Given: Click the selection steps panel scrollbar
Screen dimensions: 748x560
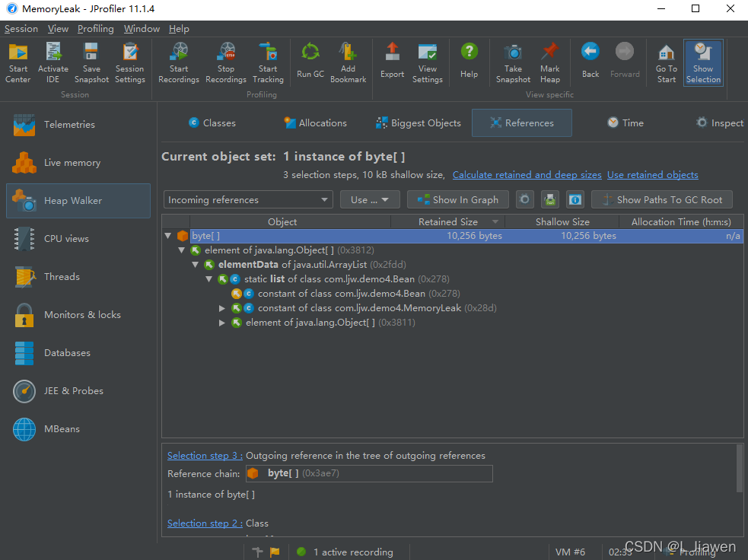Looking at the screenshot, I should [740, 469].
